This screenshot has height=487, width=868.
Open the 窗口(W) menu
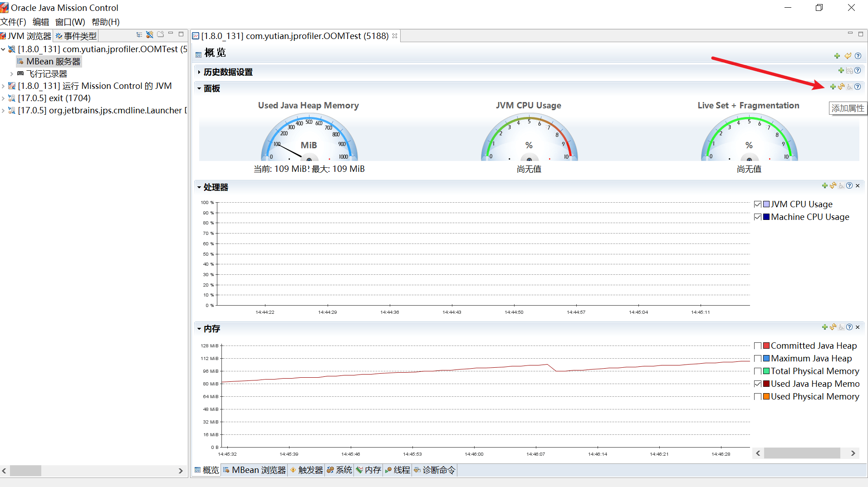[70, 22]
